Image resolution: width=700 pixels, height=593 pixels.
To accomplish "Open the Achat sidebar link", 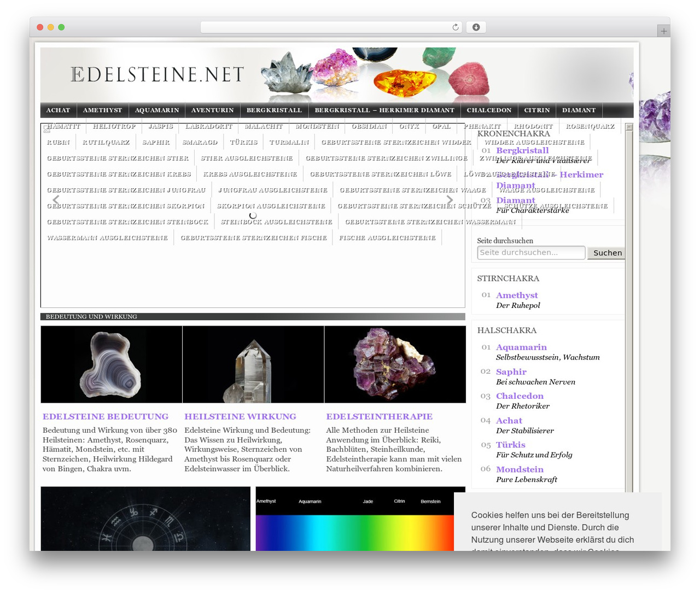I will tap(509, 421).
